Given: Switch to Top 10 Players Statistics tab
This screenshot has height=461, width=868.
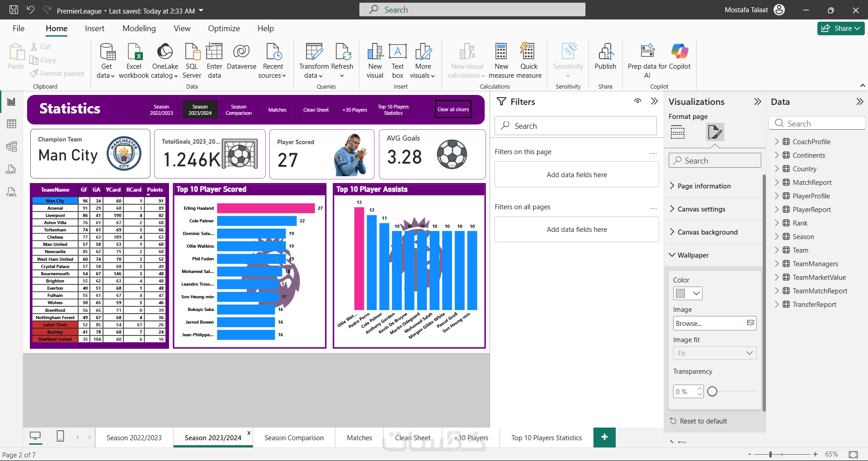Looking at the screenshot, I should point(547,437).
